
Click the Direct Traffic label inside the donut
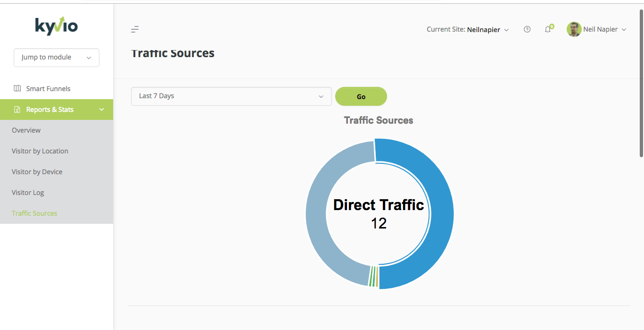click(379, 205)
